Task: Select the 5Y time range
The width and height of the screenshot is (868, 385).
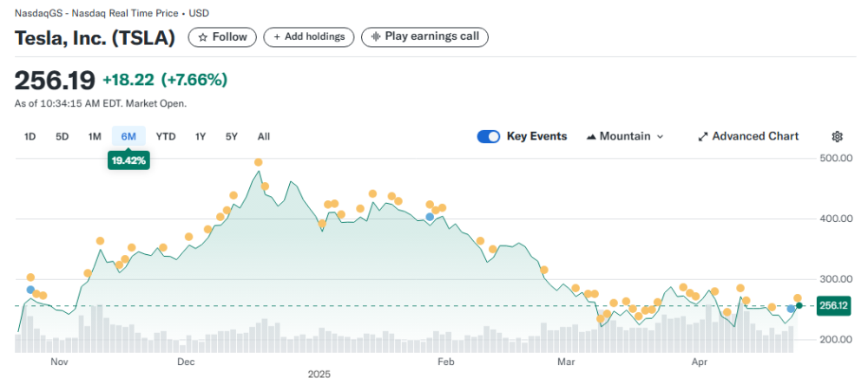Action: (232, 136)
